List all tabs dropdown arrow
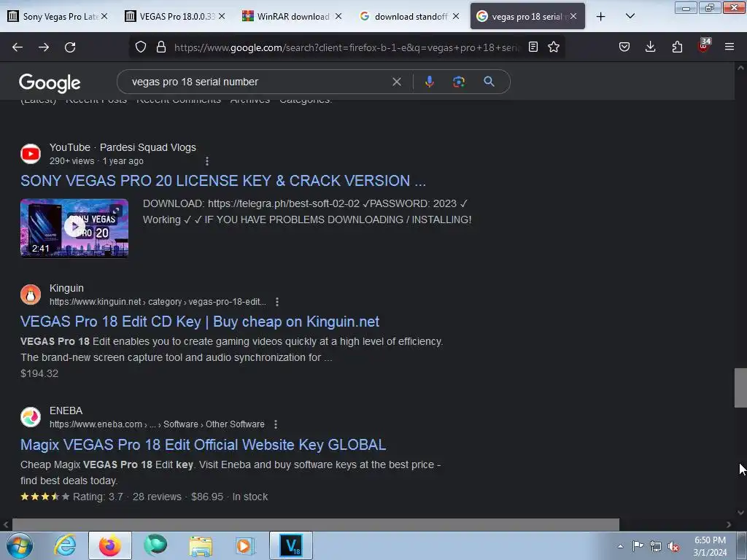This screenshot has height=560, width=747. click(630, 16)
